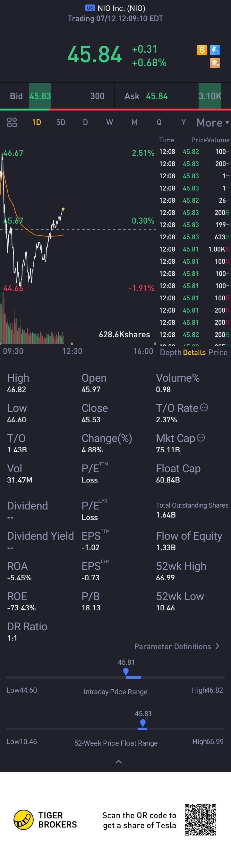Expand the More timeframes dropdown
This screenshot has width=231, height=868.
pos(213,122)
